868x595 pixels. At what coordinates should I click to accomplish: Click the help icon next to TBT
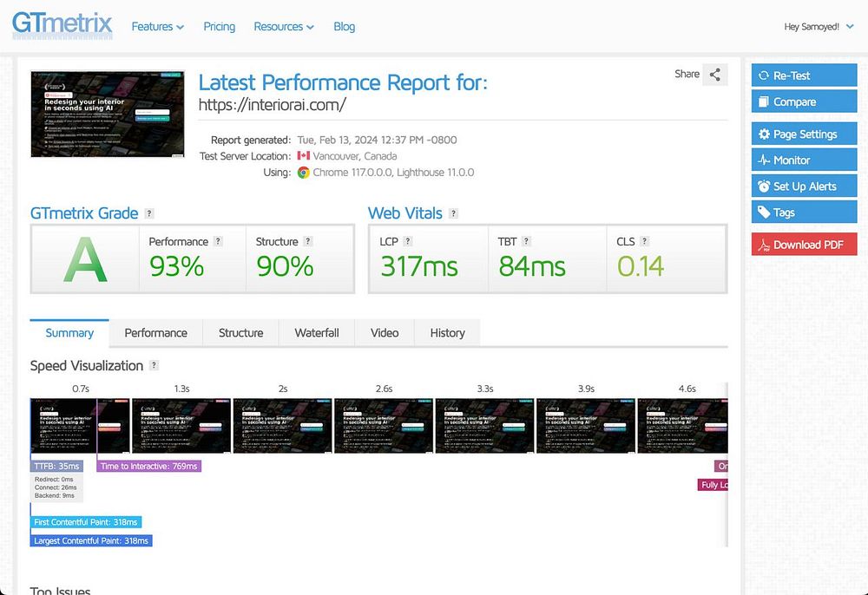(526, 241)
